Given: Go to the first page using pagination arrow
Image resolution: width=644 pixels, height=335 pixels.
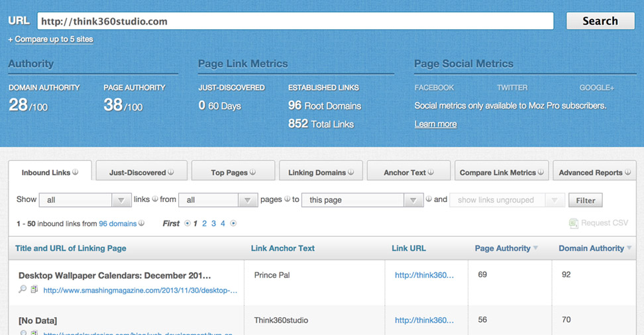Looking at the screenshot, I should click(187, 224).
